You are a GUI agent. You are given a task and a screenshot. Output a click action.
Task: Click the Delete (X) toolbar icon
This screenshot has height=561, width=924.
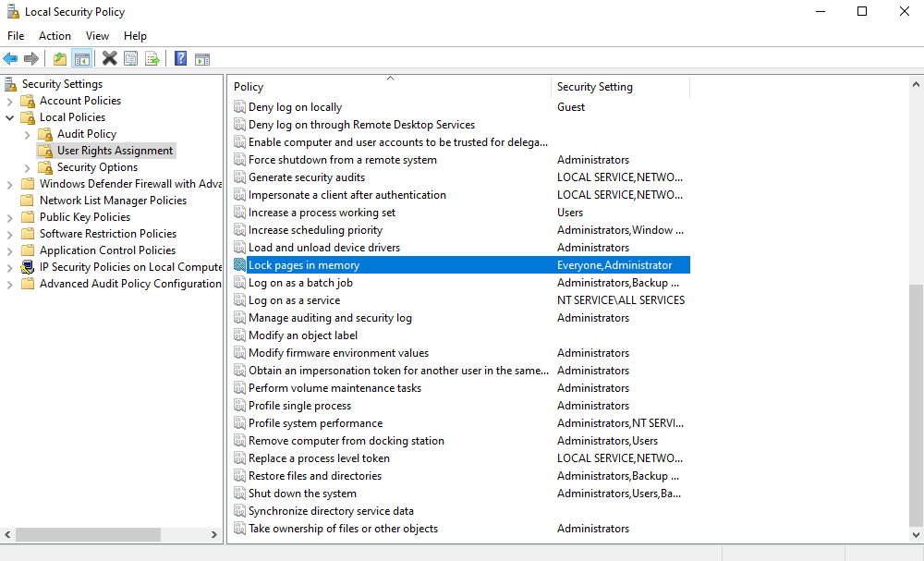coord(110,58)
